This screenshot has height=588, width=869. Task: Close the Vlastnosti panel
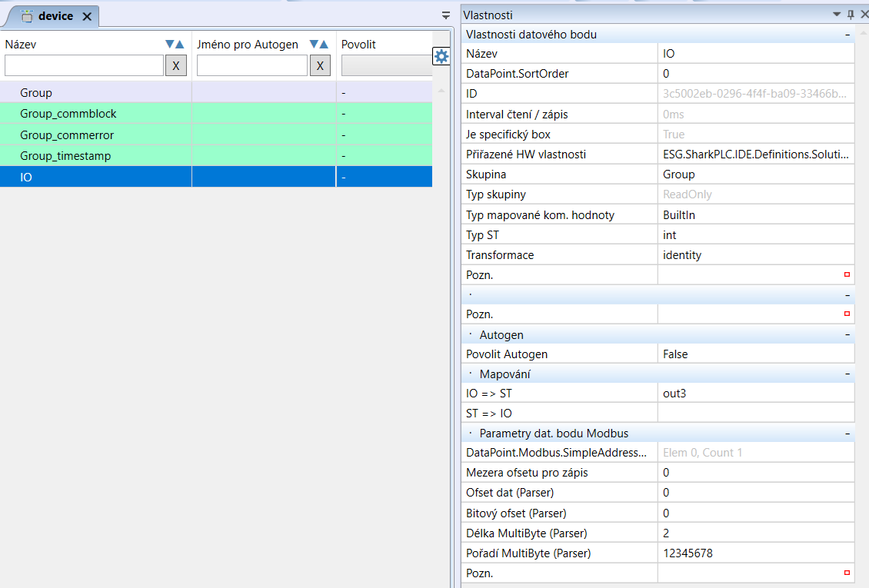point(864,15)
